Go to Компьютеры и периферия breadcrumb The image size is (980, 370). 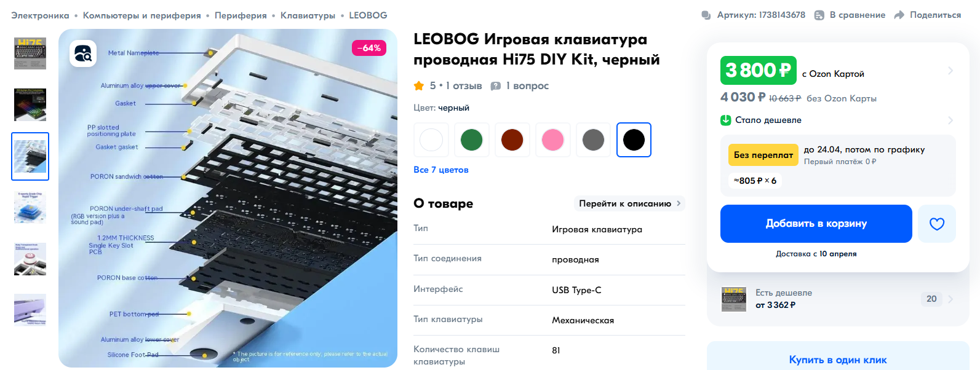pyautogui.click(x=142, y=15)
